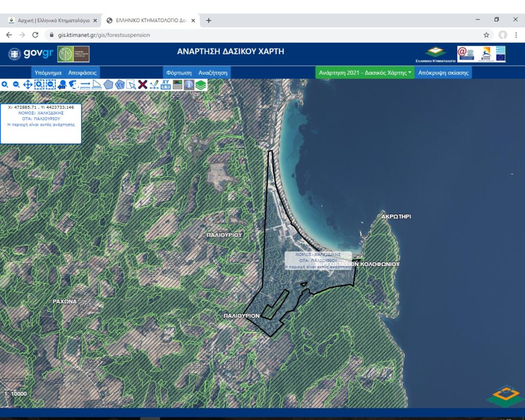This screenshot has width=525, height=420.
Task: Activate the pan map arrows tool
Action: [x=28, y=85]
